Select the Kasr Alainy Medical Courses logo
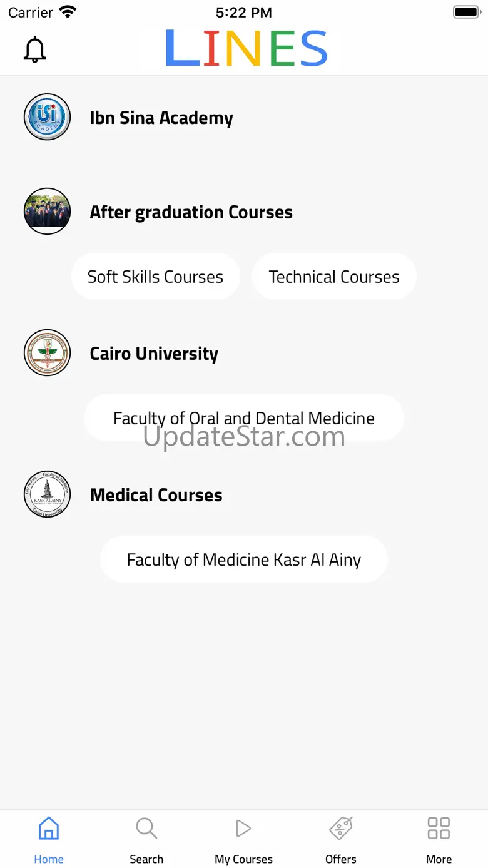Screen dimensions: 488x868 [x=48, y=494]
